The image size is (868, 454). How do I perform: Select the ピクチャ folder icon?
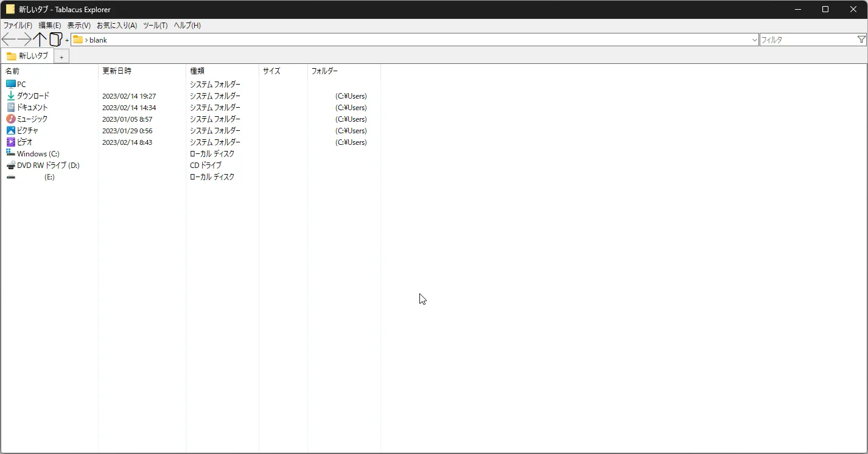tap(11, 131)
